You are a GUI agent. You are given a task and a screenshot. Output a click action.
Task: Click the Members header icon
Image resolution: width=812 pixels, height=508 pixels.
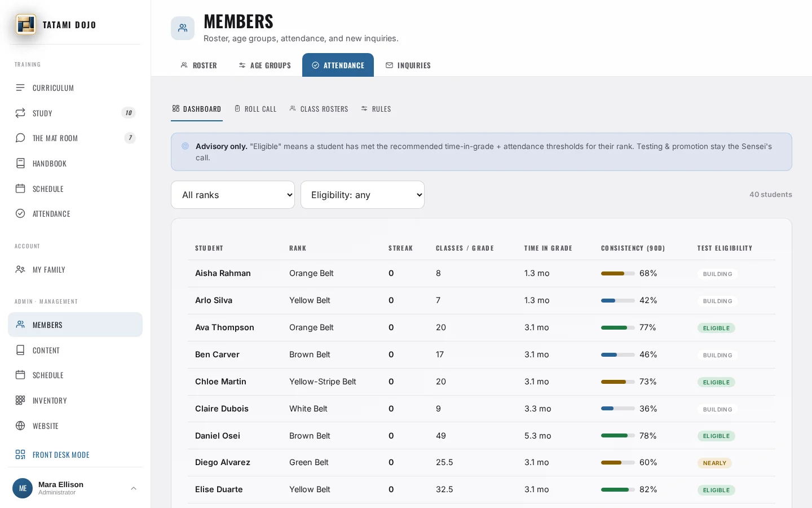point(183,28)
